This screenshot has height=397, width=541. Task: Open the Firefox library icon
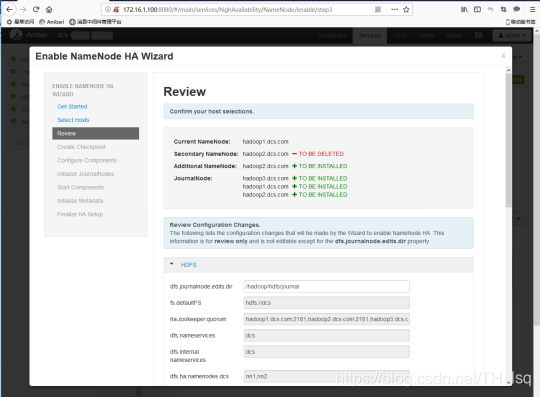tap(464, 10)
